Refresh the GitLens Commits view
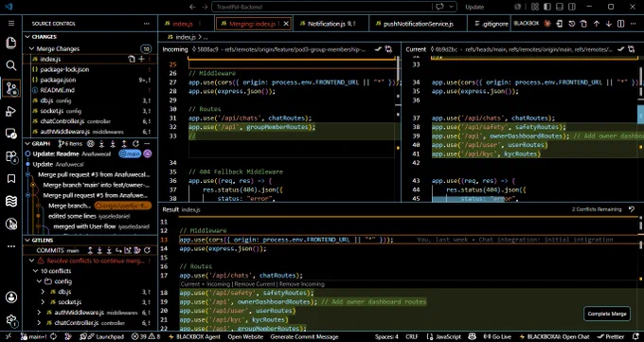The height and width of the screenshot is (342, 644). point(147,250)
